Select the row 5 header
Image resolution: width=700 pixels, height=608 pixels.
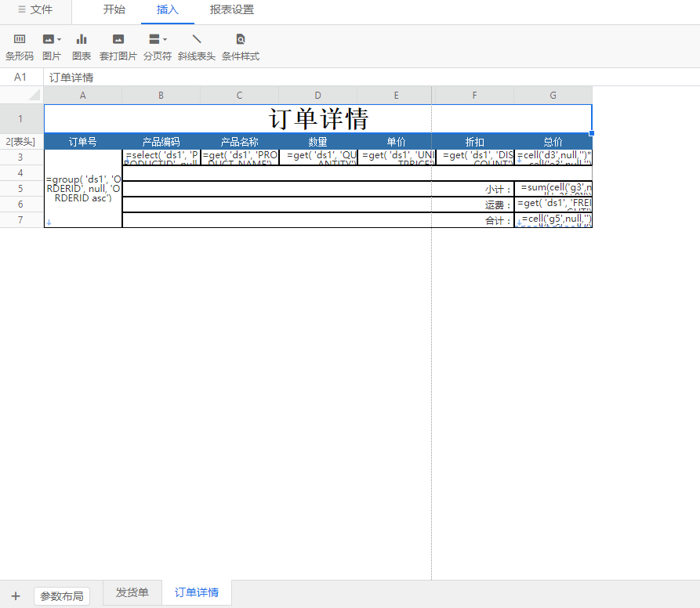coord(21,189)
